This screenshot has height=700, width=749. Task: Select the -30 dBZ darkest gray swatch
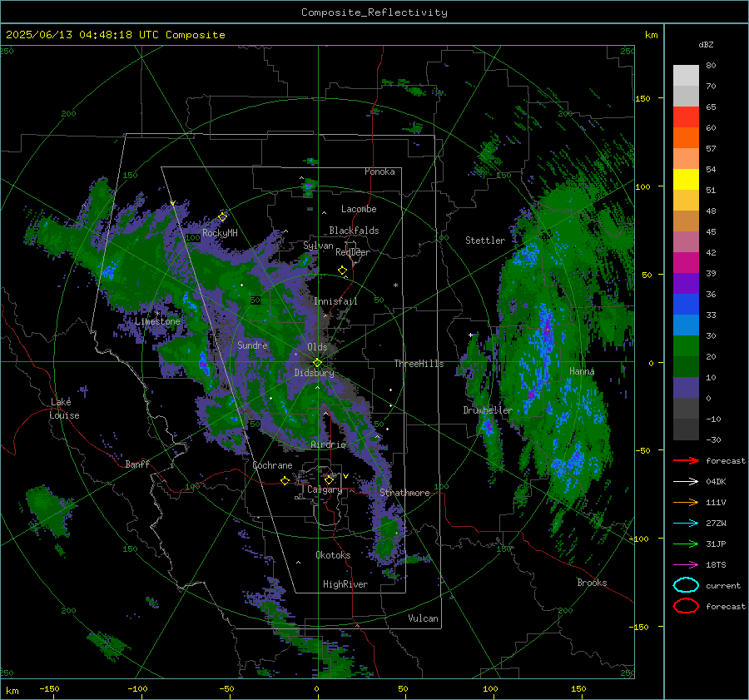click(x=686, y=429)
